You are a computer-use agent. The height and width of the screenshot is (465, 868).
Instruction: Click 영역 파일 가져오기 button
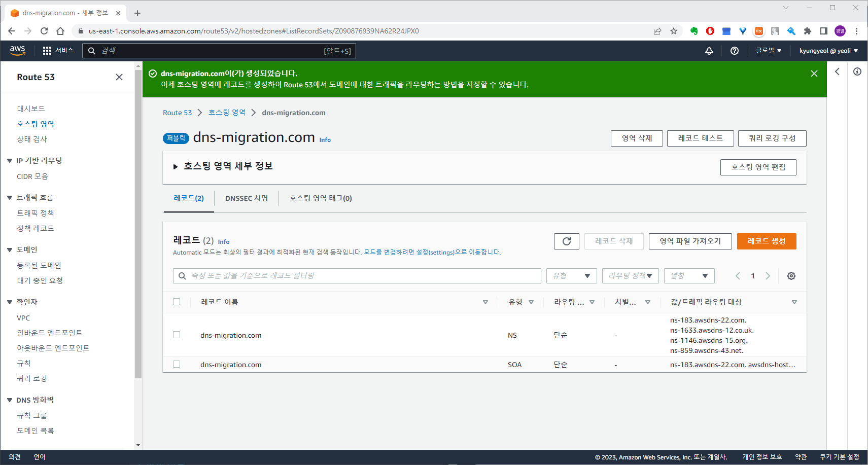point(690,241)
